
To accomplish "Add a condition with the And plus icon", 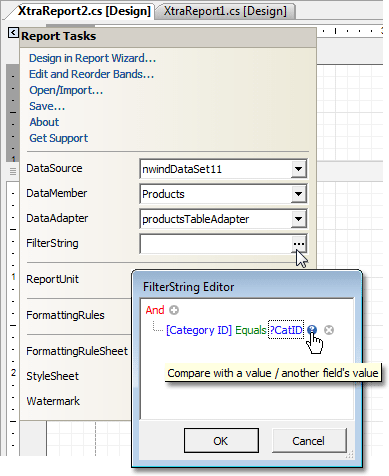I will 174,310.
